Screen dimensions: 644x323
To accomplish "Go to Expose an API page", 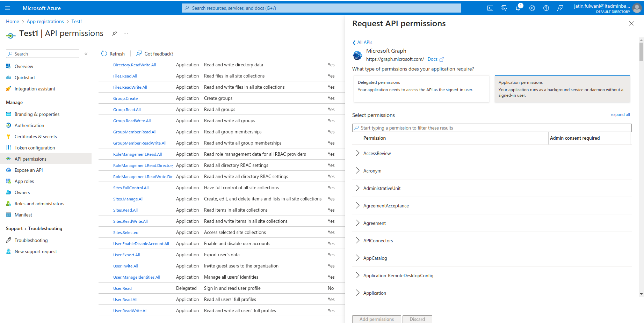I will [x=29, y=170].
